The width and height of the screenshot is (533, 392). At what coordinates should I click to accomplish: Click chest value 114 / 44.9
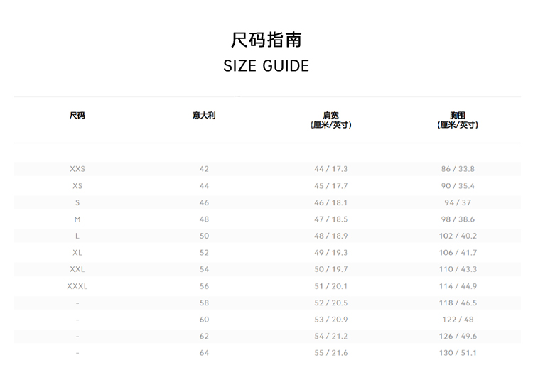pyautogui.click(x=458, y=286)
